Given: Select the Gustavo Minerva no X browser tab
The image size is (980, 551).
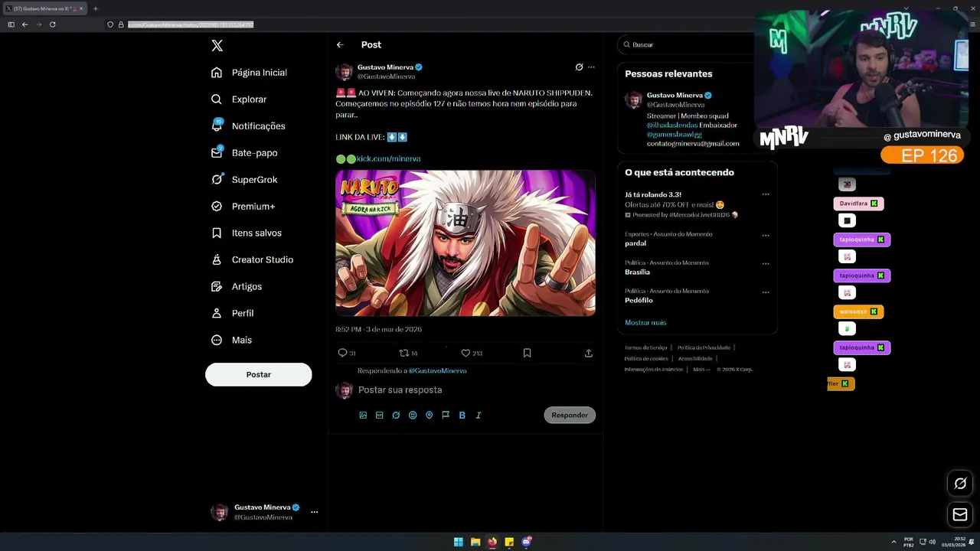Looking at the screenshot, I should coord(44,8).
